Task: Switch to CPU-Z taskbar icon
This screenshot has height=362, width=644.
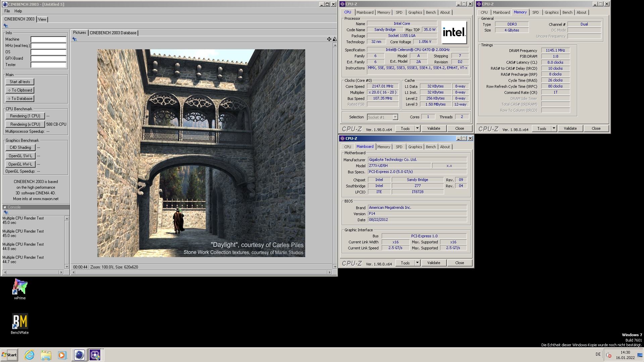Action: point(95,355)
